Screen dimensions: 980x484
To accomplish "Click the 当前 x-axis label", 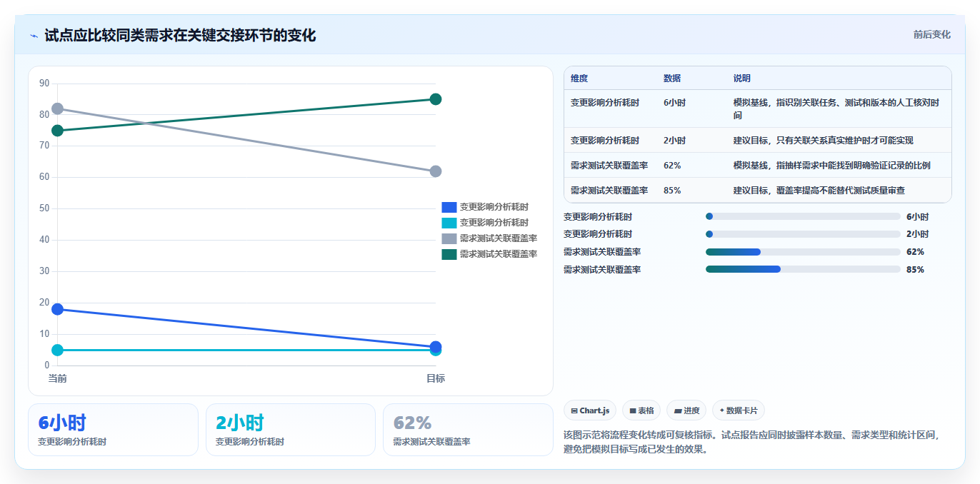I will click(57, 378).
